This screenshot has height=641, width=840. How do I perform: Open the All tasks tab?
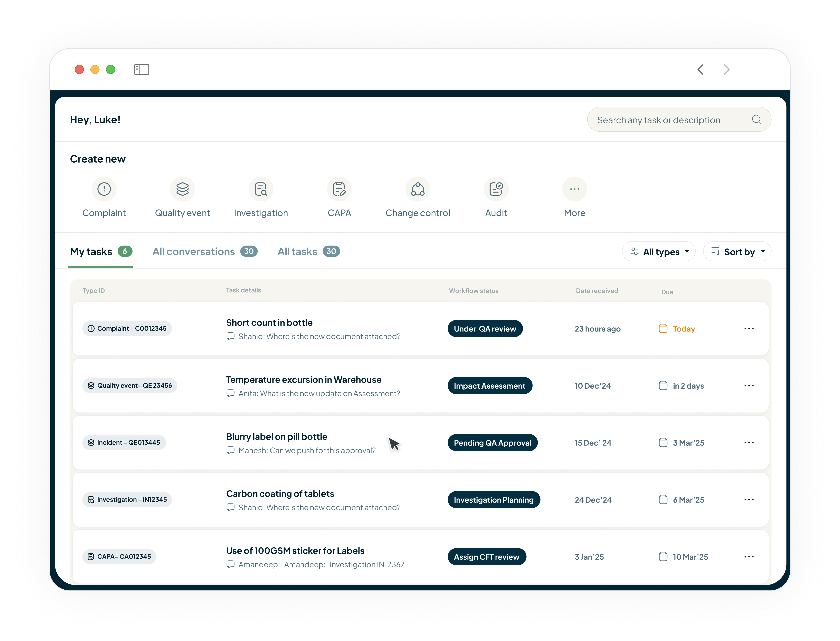(297, 252)
